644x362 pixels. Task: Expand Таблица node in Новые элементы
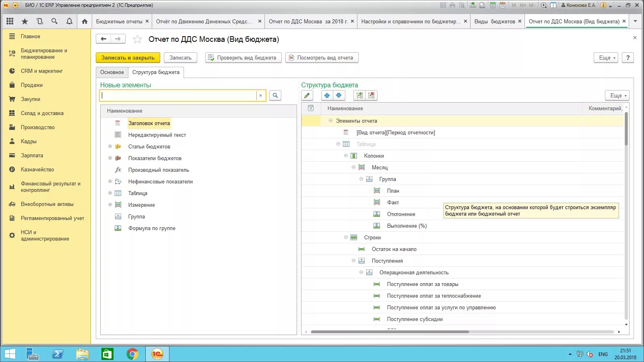click(x=110, y=193)
